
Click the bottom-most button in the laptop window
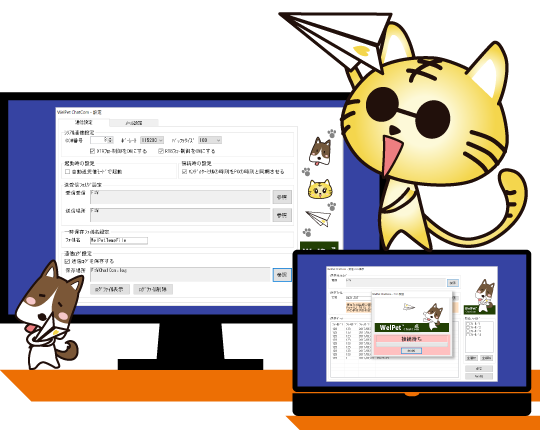click(479, 376)
